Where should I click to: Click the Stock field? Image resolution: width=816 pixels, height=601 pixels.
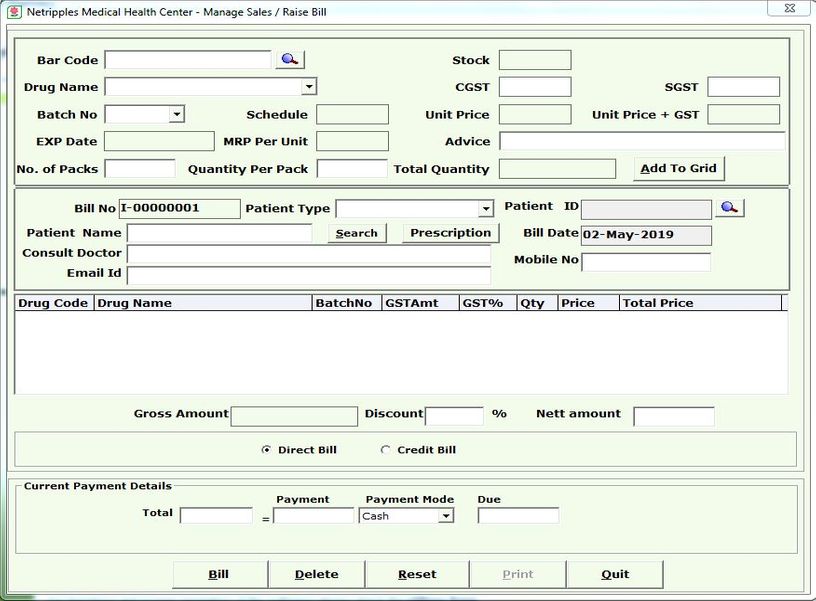[x=535, y=60]
